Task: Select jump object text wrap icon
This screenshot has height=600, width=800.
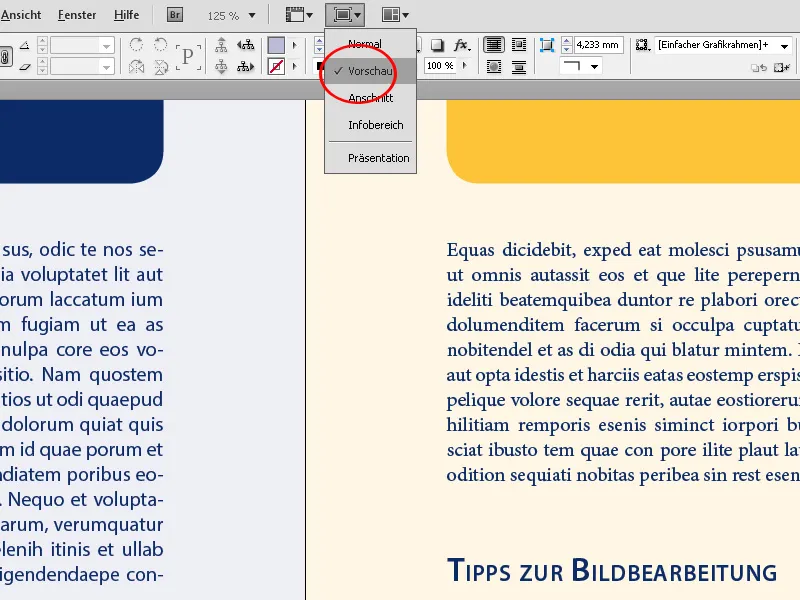Action: (519, 66)
